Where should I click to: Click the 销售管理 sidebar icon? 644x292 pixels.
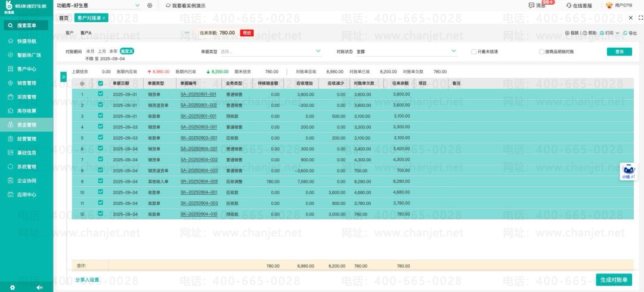coord(11,83)
